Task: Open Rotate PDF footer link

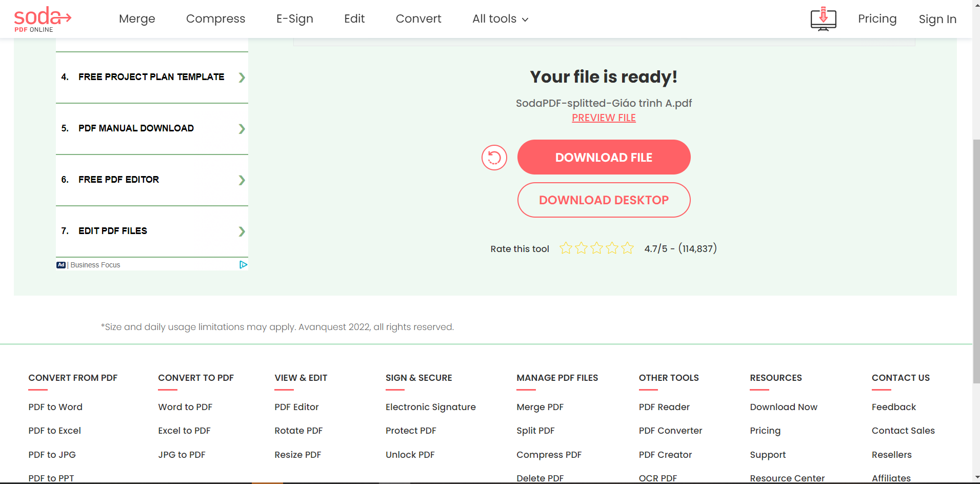Action: [298, 431]
